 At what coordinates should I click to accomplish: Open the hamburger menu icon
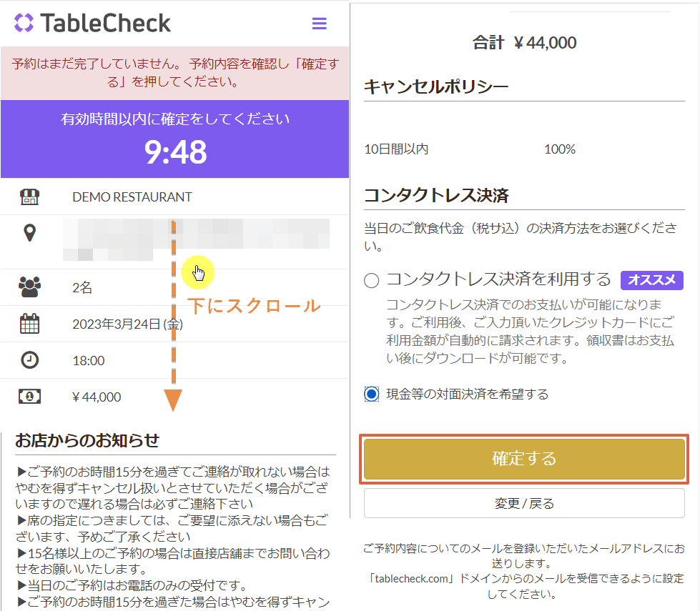coord(319,24)
